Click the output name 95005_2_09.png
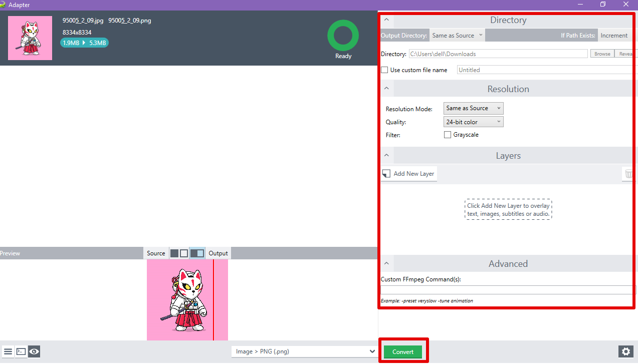Viewport: 638px width, 364px height. coord(130,21)
